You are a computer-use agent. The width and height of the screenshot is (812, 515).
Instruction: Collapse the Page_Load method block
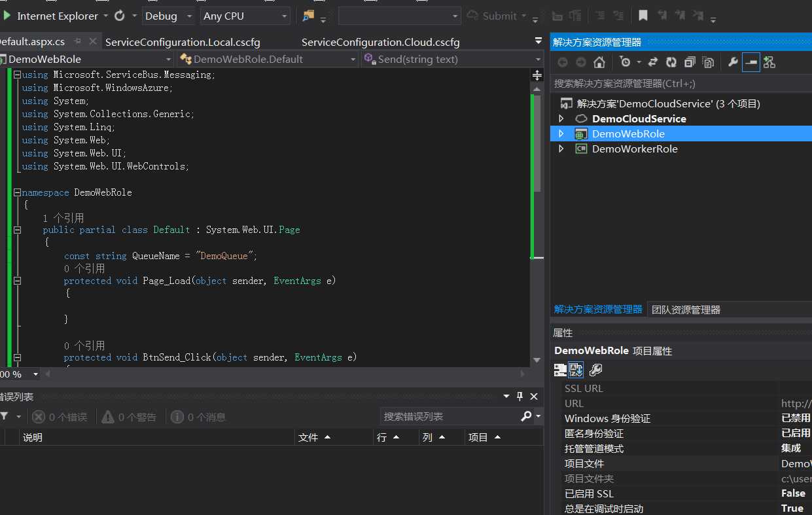click(17, 281)
